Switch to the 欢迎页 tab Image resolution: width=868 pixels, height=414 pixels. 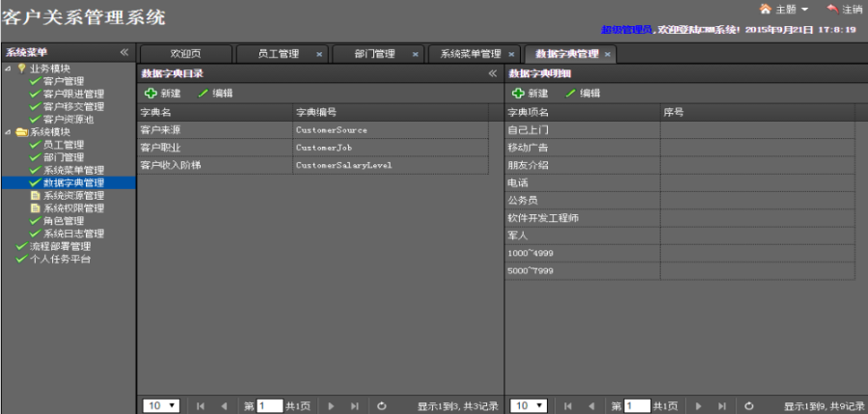186,54
